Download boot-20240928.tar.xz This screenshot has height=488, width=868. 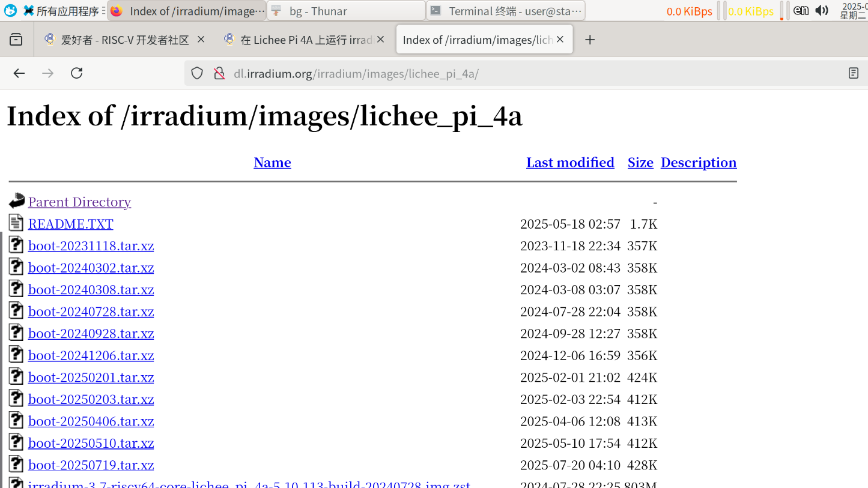pos(91,333)
